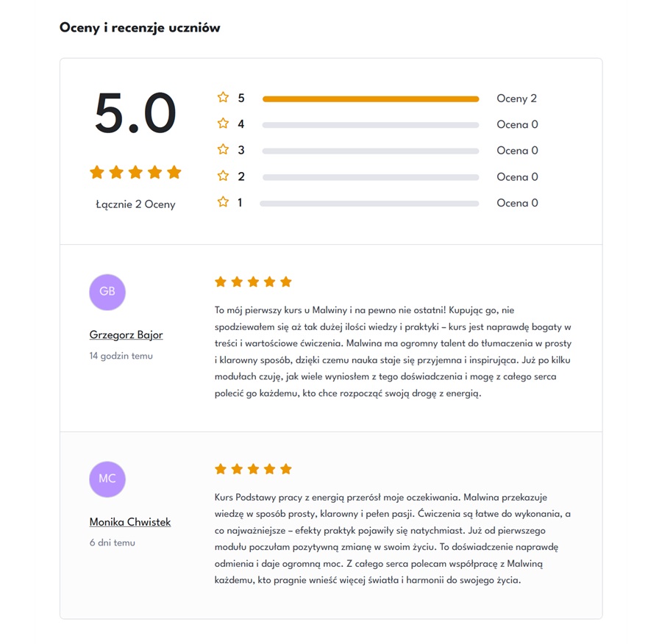Click the star icon next to rating 2
Viewport: 659px width, 644px height.
[x=223, y=176]
